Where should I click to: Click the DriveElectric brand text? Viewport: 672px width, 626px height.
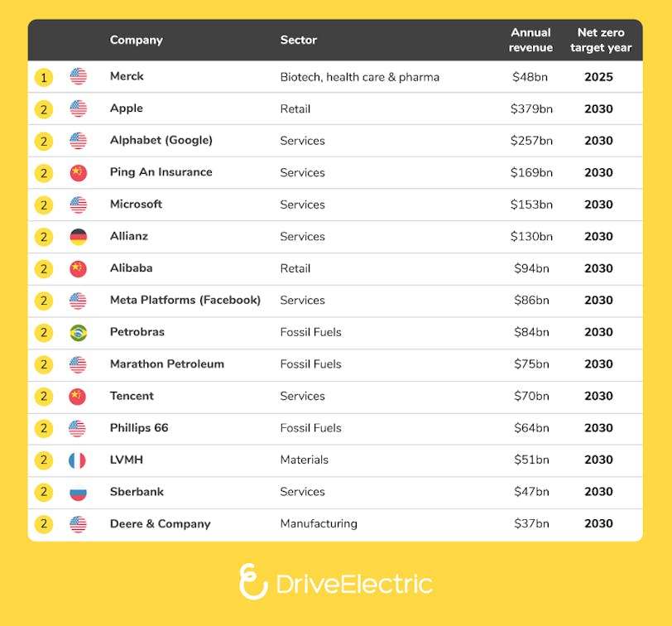pos(354,584)
